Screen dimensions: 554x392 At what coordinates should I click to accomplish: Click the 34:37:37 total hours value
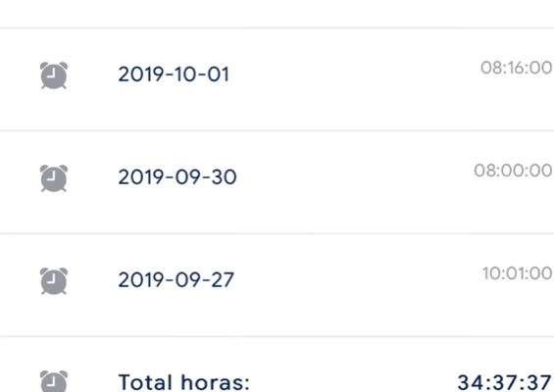[505, 382]
